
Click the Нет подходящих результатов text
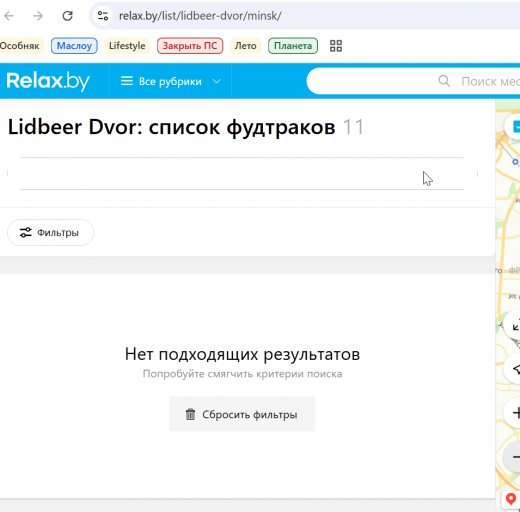coord(242,354)
